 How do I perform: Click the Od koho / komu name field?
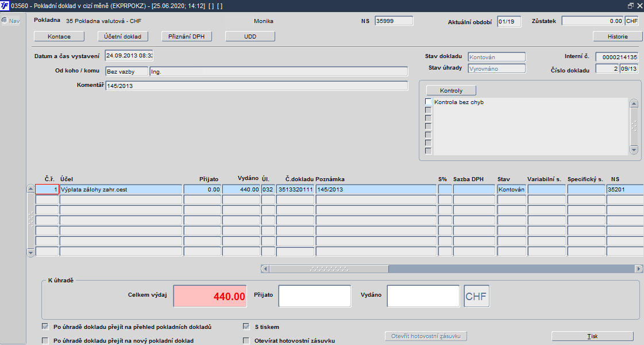coord(279,71)
